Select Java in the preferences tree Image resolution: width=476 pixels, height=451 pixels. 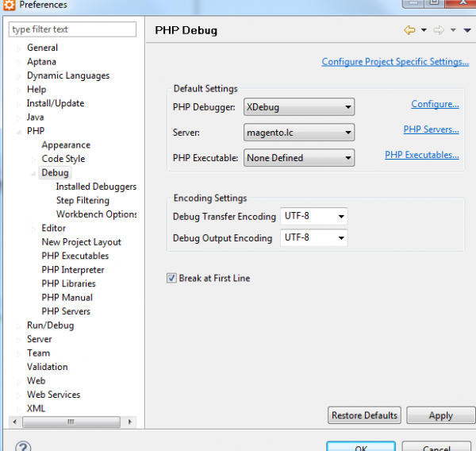[35, 118]
